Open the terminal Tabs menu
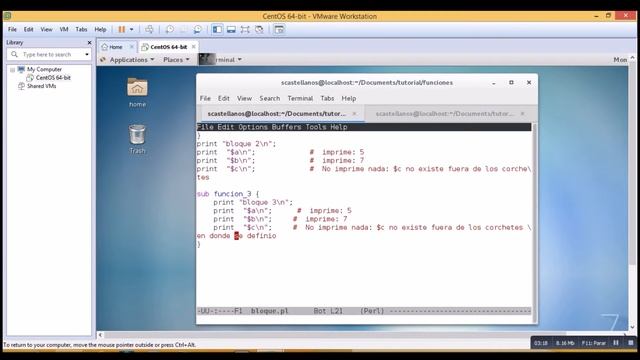Image resolution: width=640 pixels, height=360 pixels. pos(327,98)
